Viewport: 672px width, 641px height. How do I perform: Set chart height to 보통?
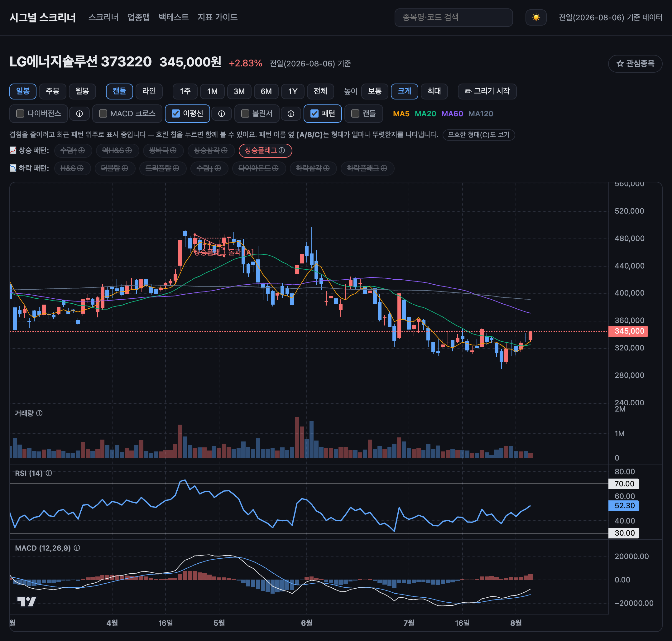tap(374, 91)
